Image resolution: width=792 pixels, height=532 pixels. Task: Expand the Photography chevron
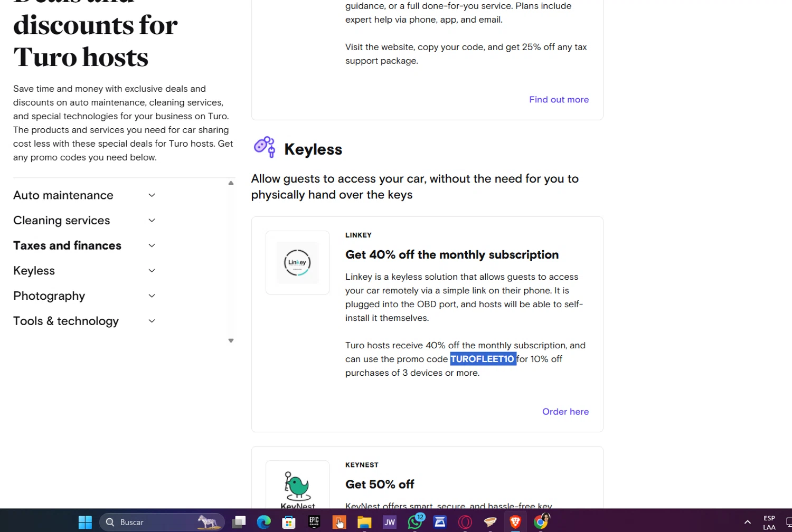coord(152,296)
